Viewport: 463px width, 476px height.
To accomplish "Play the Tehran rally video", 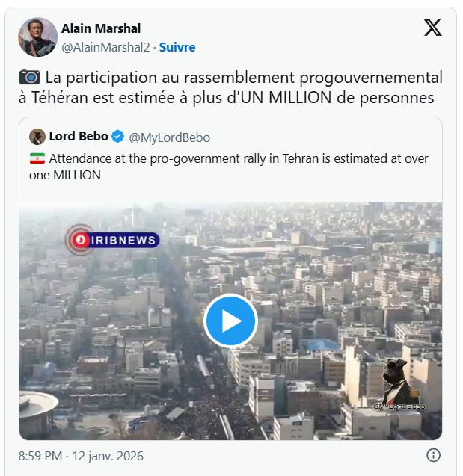I will [230, 321].
